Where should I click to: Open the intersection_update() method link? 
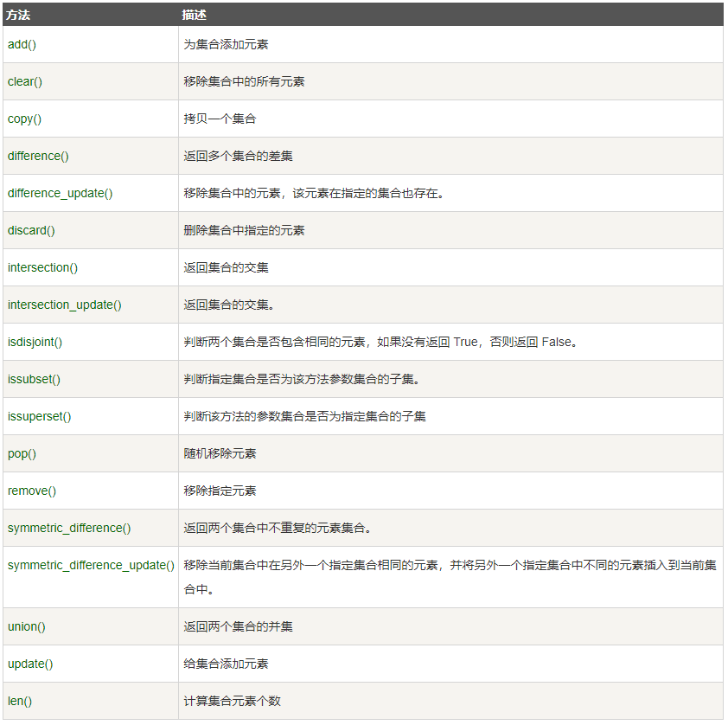point(65,305)
